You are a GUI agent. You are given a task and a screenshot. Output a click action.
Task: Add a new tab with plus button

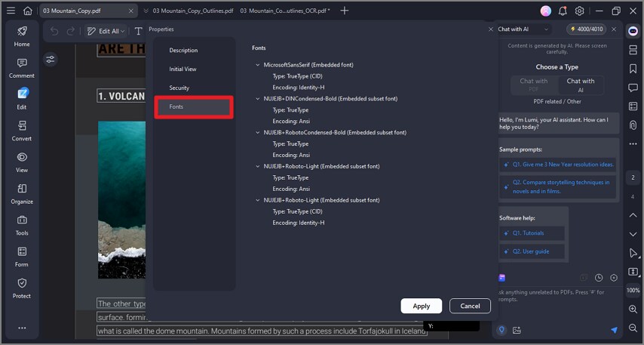(x=344, y=11)
